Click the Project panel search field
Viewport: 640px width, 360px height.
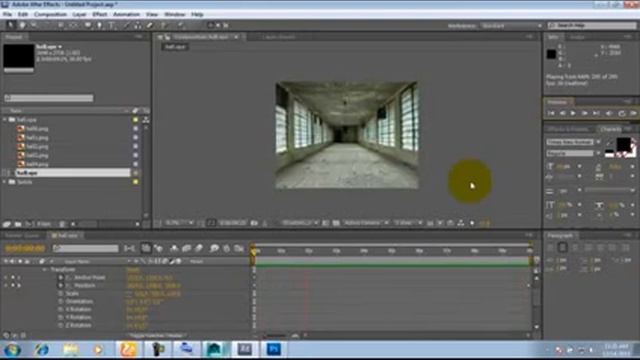tap(49, 98)
